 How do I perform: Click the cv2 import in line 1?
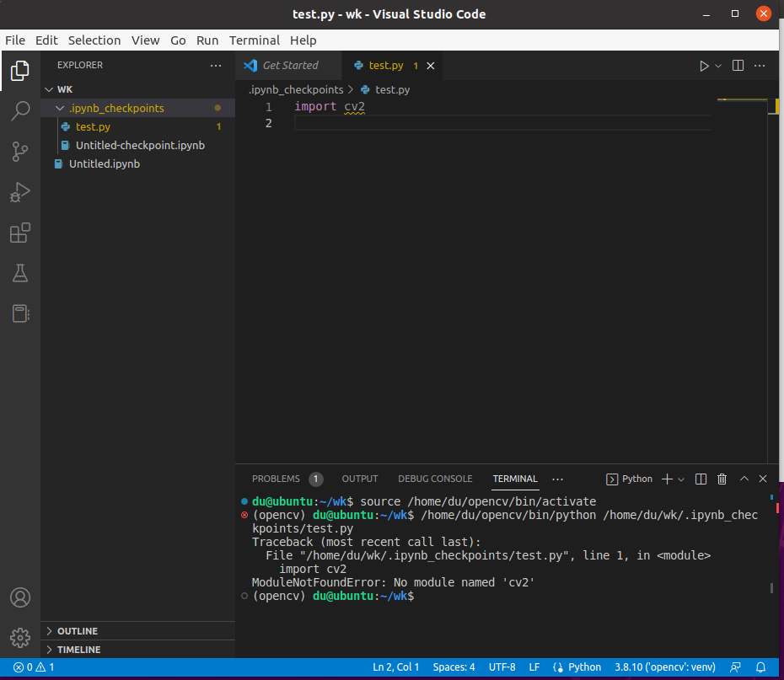pos(355,106)
